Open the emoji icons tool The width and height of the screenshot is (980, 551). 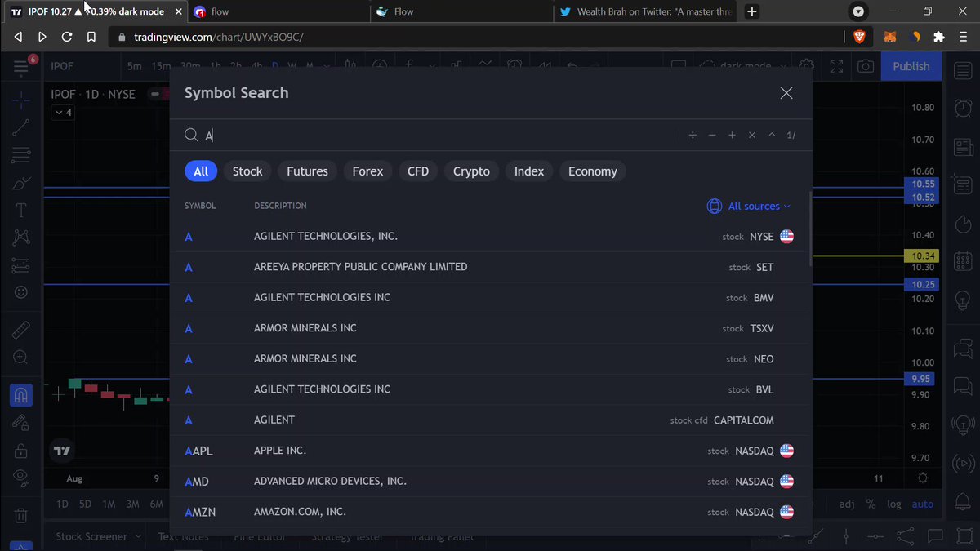pyautogui.click(x=21, y=292)
